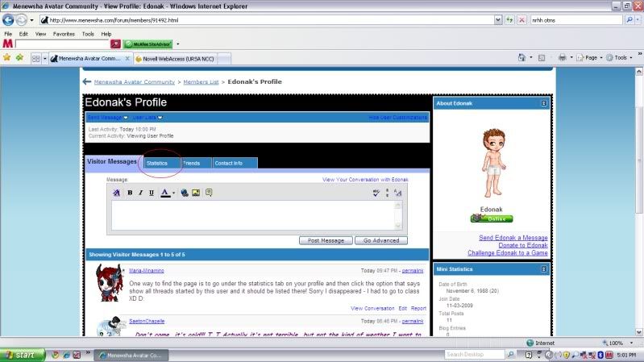This screenshot has width=644, height=362.
Task: Click Menewsha Avatar Community breadcrumb link
Action: tap(135, 81)
